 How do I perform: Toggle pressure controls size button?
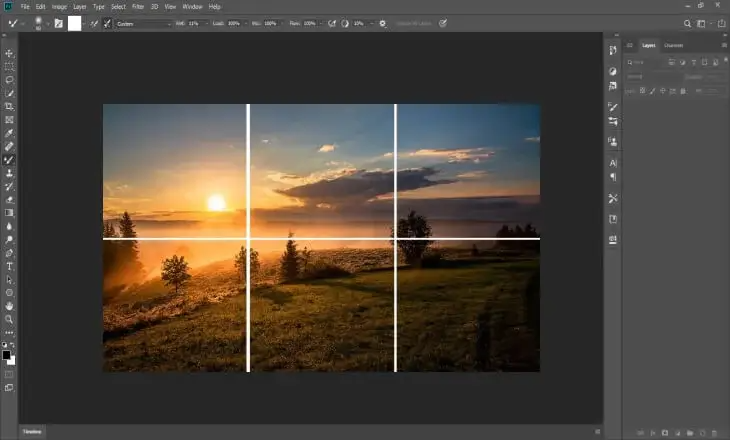pos(443,23)
